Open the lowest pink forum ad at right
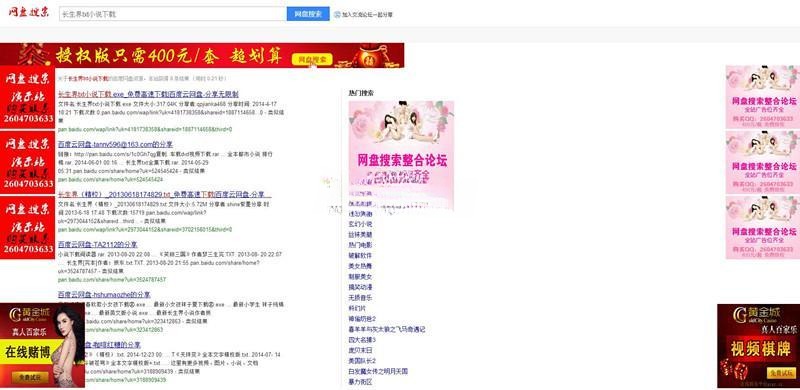This screenshot has height=390, width=800. point(763,227)
